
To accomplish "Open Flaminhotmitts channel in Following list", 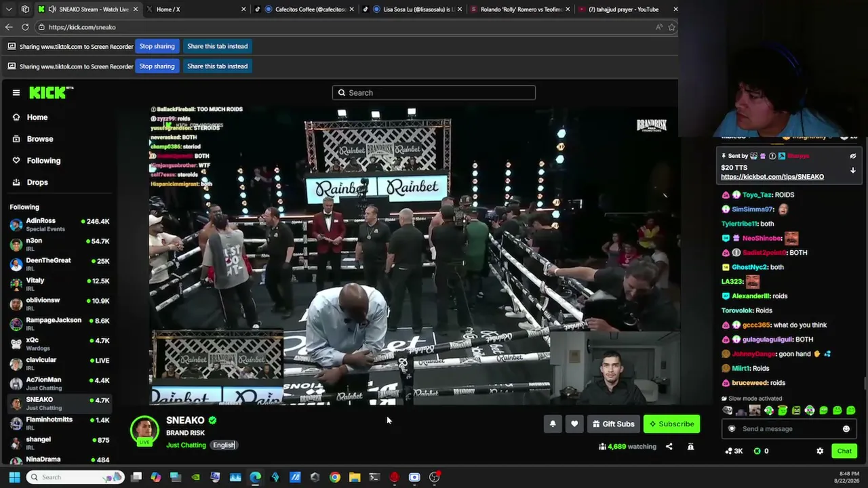I will (60, 423).
